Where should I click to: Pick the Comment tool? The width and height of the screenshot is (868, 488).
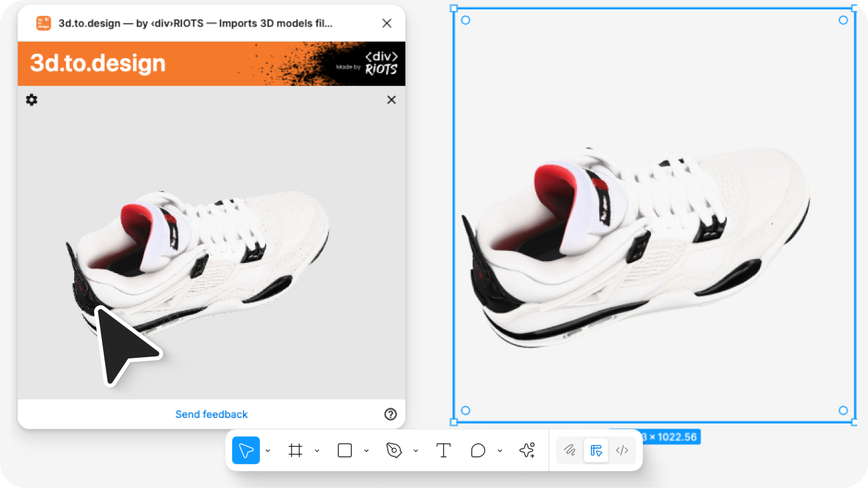coord(478,451)
